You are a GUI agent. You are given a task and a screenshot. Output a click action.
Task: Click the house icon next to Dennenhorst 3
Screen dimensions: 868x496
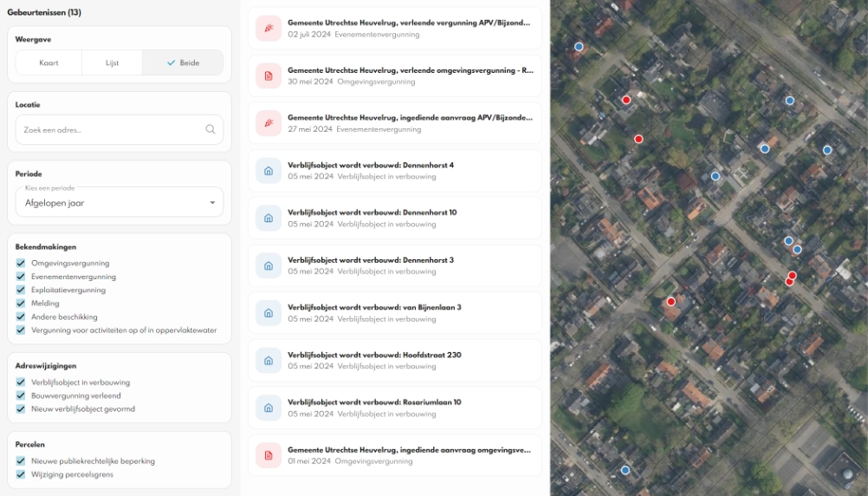click(x=269, y=265)
